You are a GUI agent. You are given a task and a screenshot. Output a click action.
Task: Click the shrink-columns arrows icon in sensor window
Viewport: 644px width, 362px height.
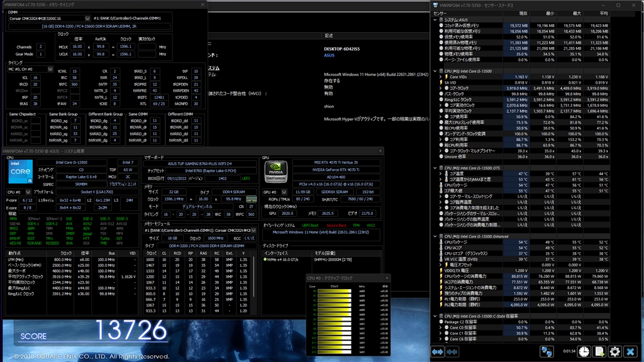point(452,352)
